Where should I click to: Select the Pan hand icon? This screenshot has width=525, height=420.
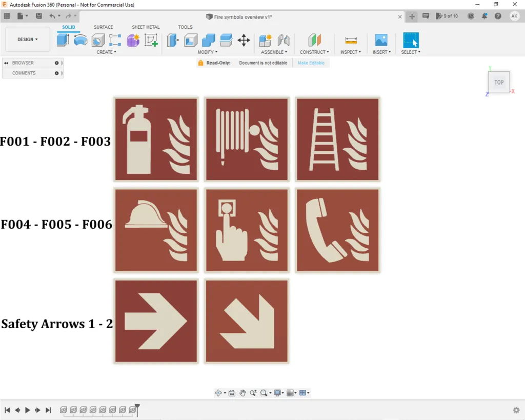tap(243, 393)
